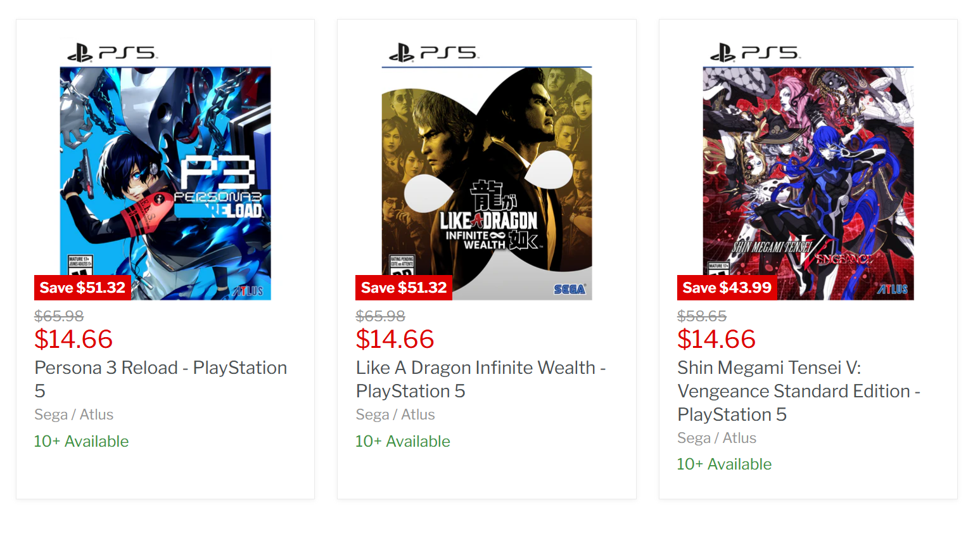980x538 pixels.
Task: Click the Save $51.32 badge on Persona 3
Action: (82, 288)
